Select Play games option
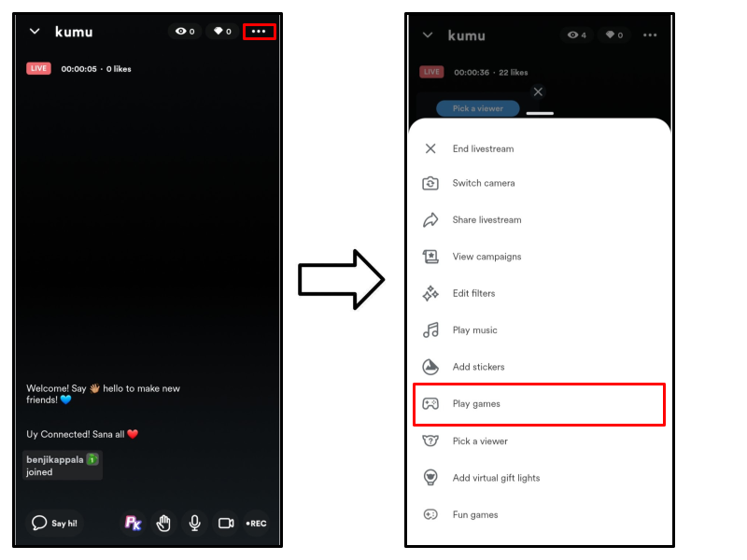This screenshot has height=560, width=747. pyautogui.click(x=540, y=404)
